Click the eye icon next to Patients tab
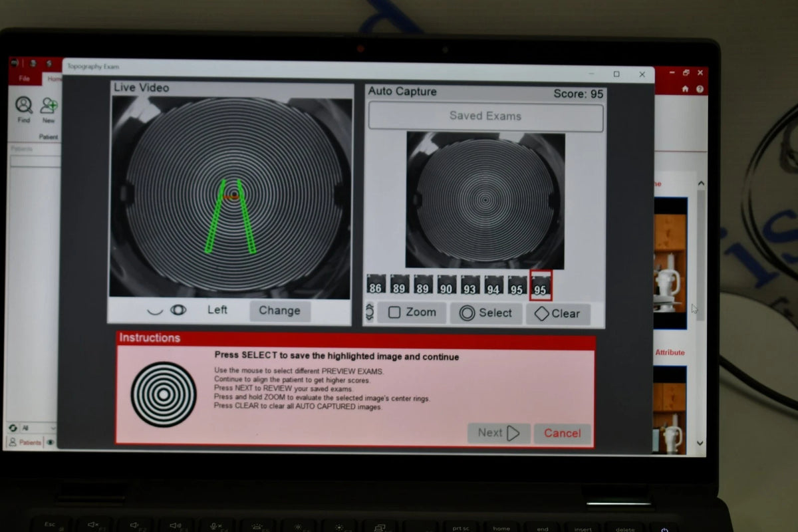The height and width of the screenshot is (532, 798). click(x=51, y=442)
